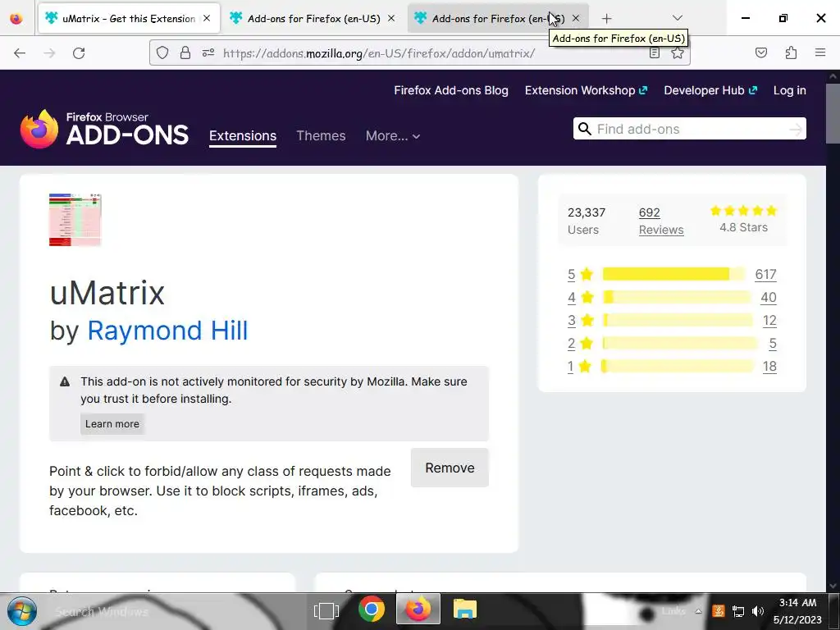Open the Extensions puzzle icon
This screenshot has height=630, width=840.
[791, 53]
